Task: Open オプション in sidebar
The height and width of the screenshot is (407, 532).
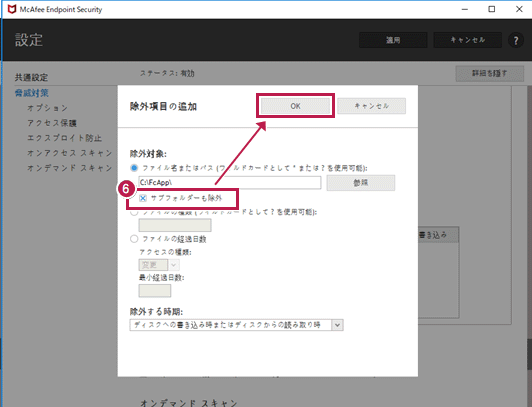Action: (48, 108)
